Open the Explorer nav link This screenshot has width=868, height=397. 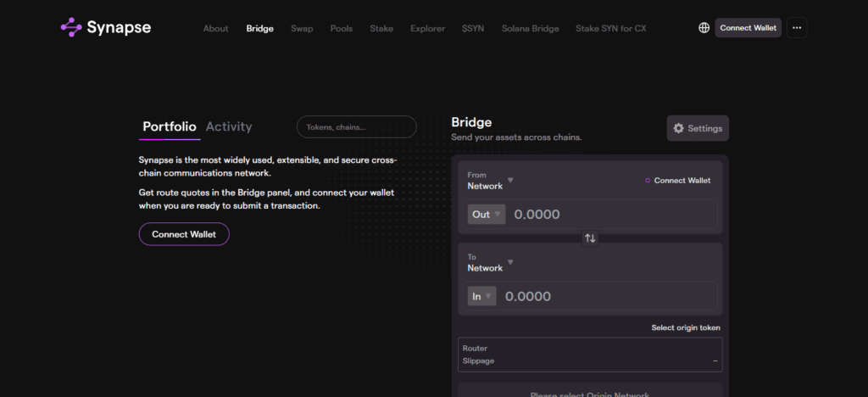point(427,28)
